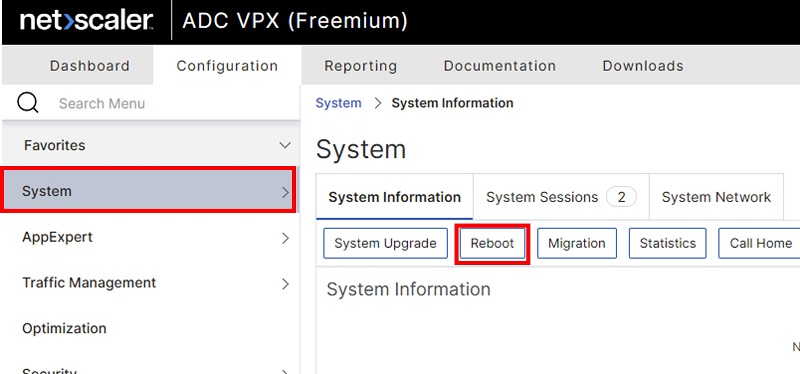Click the Statistics button
Screen dimensions: 800x374
(x=667, y=243)
